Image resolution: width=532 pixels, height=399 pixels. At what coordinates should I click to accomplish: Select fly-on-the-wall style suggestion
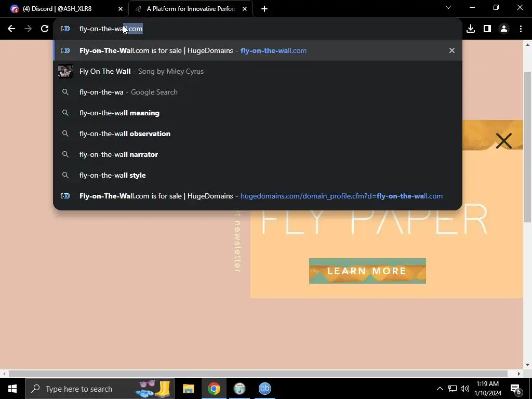click(x=258, y=175)
